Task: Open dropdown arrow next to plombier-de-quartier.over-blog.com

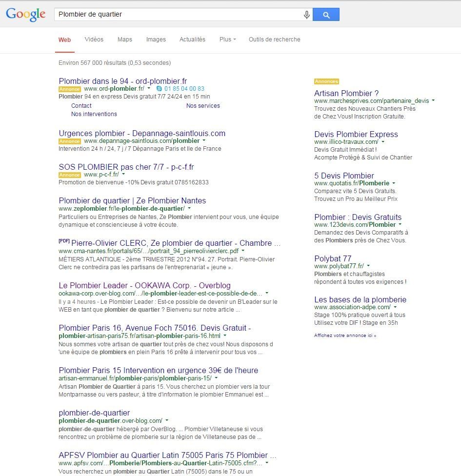Action: pyautogui.click(x=167, y=420)
